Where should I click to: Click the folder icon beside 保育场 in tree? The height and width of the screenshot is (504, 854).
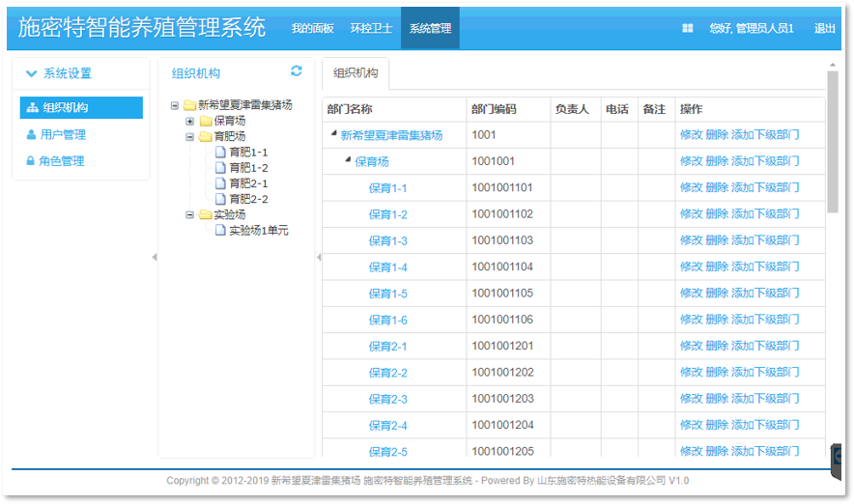pos(205,121)
